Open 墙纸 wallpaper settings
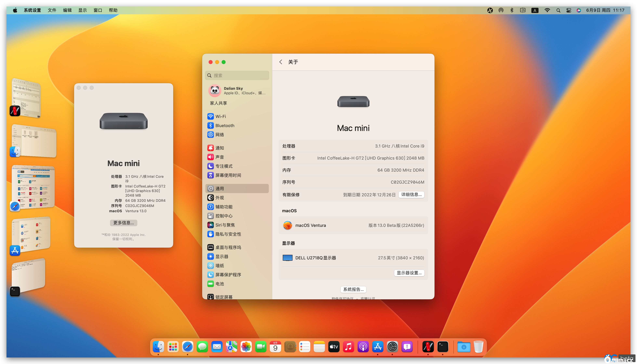The image size is (637, 364). click(220, 266)
